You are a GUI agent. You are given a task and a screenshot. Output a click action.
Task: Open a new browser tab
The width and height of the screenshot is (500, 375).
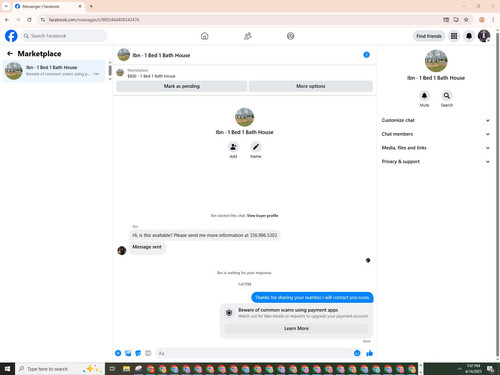91,6
